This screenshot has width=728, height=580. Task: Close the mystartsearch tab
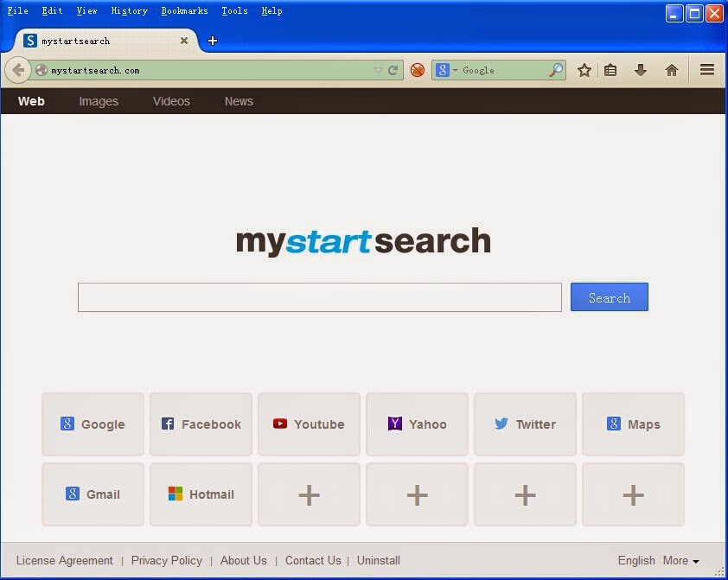coord(184,41)
